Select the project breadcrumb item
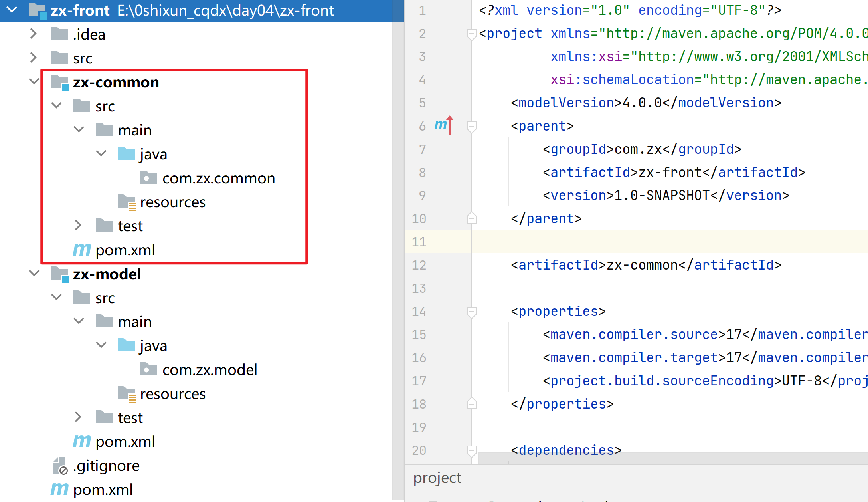This screenshot has width=868, height=502. (x=437, y=478)
